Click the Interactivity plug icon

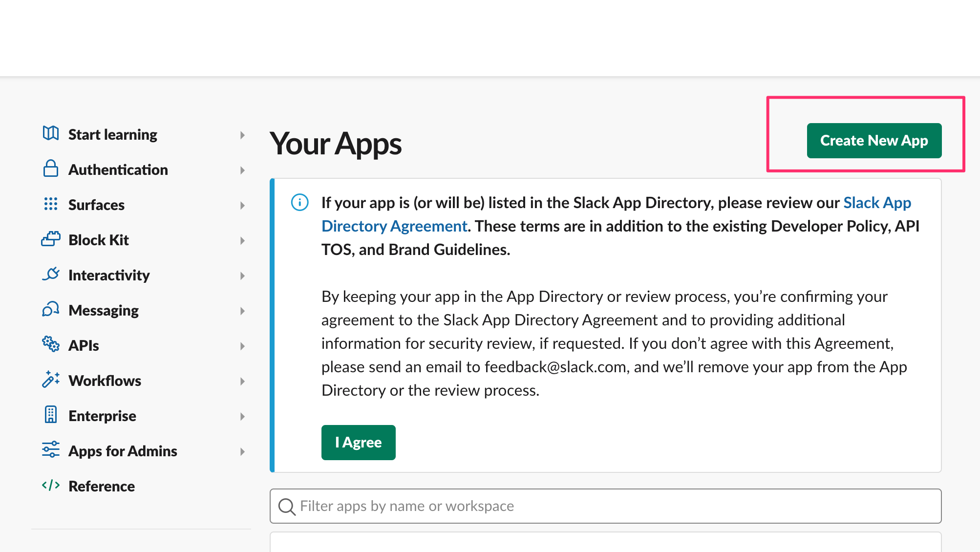[51, 275]
